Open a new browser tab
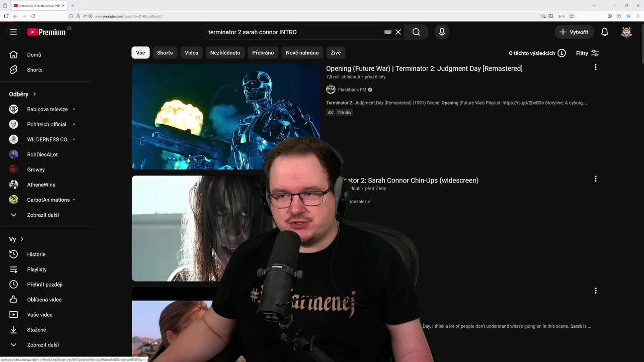The image size is (644, 362). tap(73, 6)
